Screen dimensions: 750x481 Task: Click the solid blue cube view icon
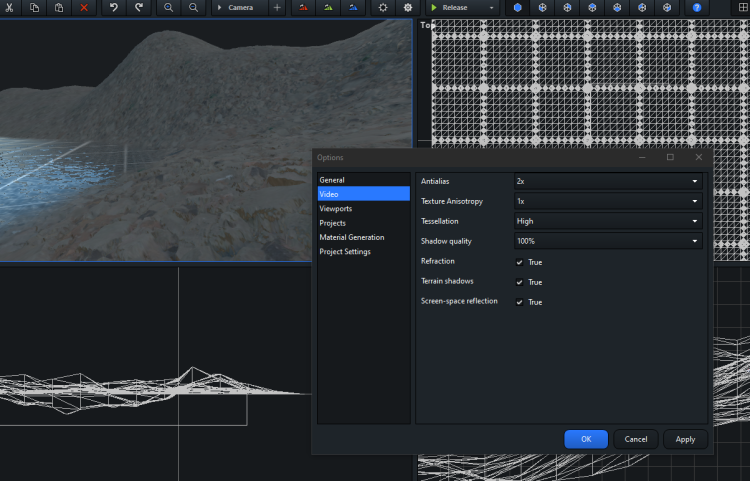(x=518, y=7)
